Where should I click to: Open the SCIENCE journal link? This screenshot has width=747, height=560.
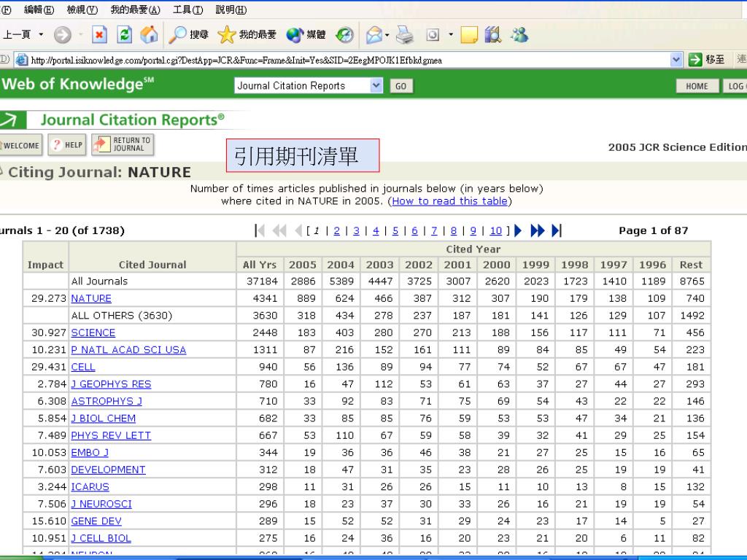[93, 332]
